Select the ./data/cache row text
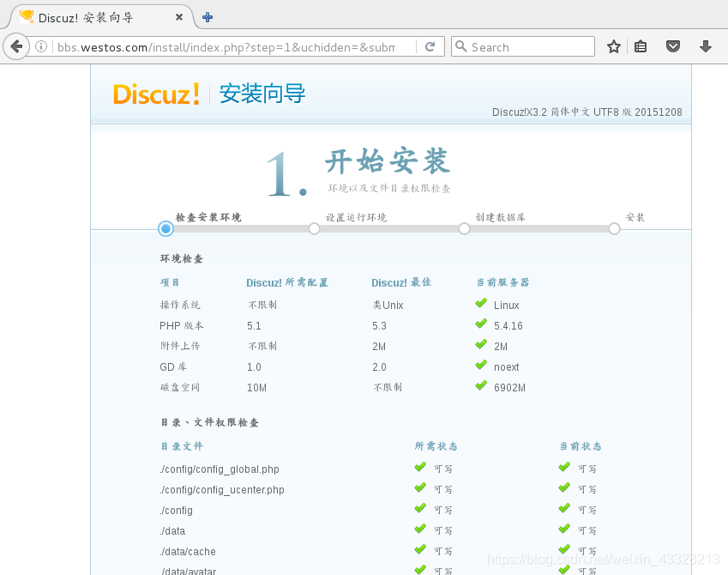Image resolution: width=728 pixels, height=575 pixels. (188, 552)
